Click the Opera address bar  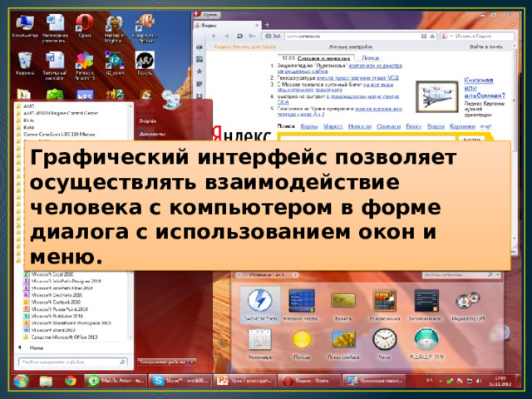click(x=352, y=36)
